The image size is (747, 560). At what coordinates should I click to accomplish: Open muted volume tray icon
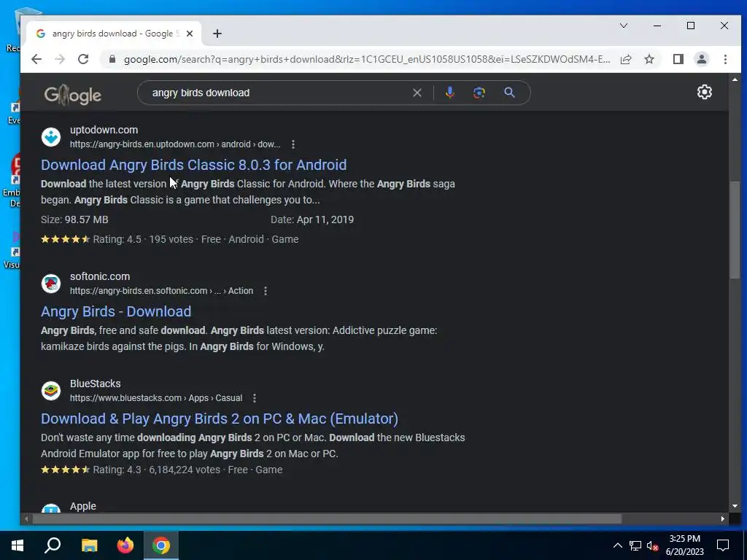[653, 545]
